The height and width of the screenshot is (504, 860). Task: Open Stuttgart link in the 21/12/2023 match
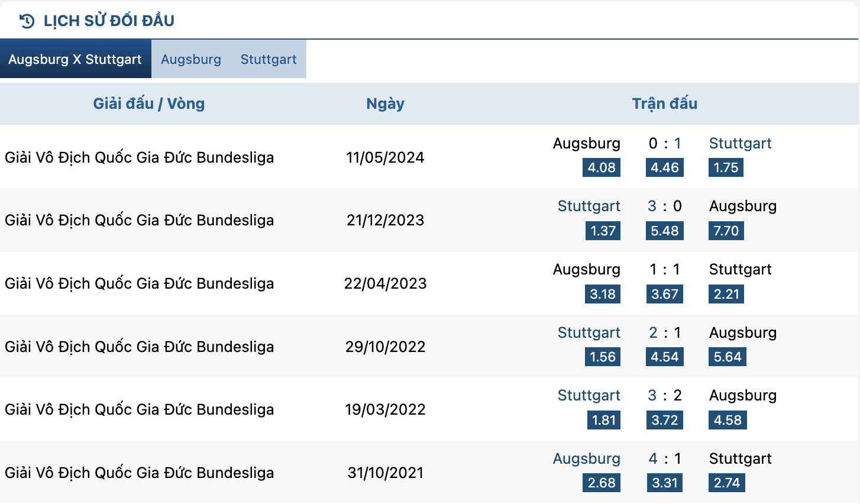pos(589,206)
